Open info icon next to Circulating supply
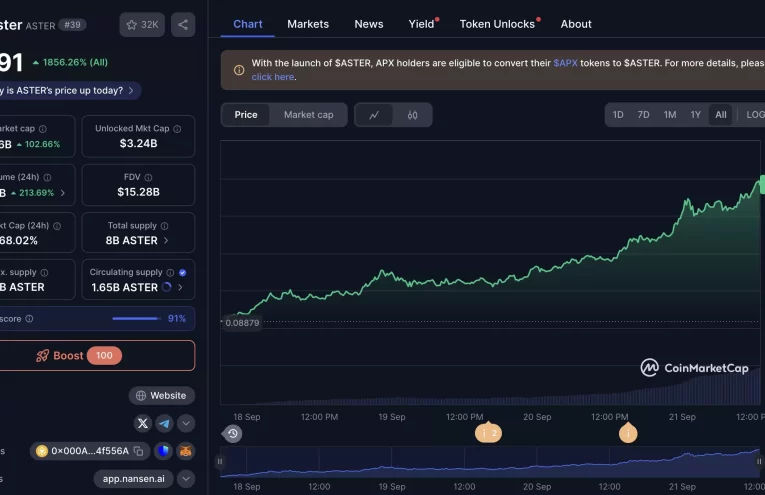 pos(170,273)
